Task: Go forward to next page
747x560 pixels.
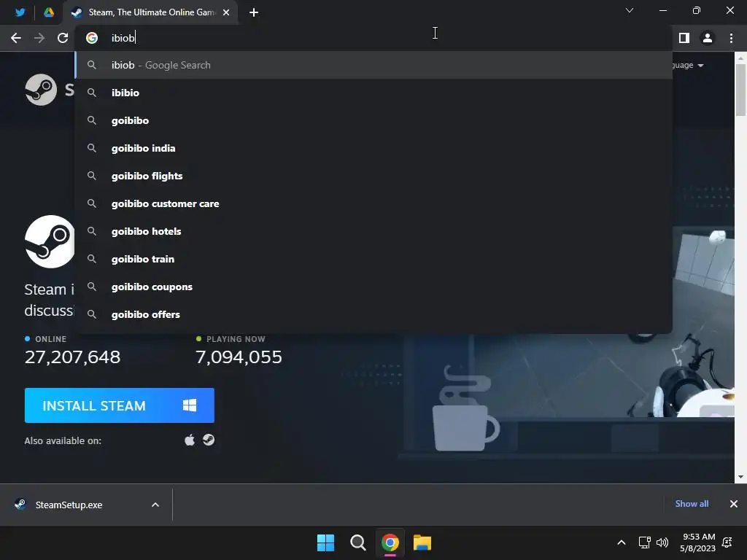Action: pos(39,38)
